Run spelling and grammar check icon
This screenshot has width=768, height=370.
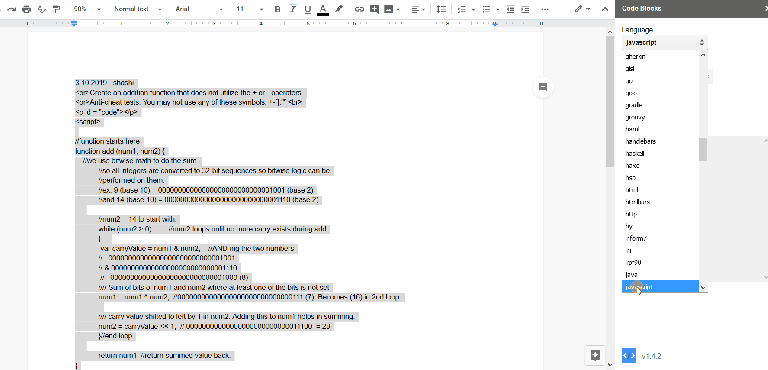point(42,9)
